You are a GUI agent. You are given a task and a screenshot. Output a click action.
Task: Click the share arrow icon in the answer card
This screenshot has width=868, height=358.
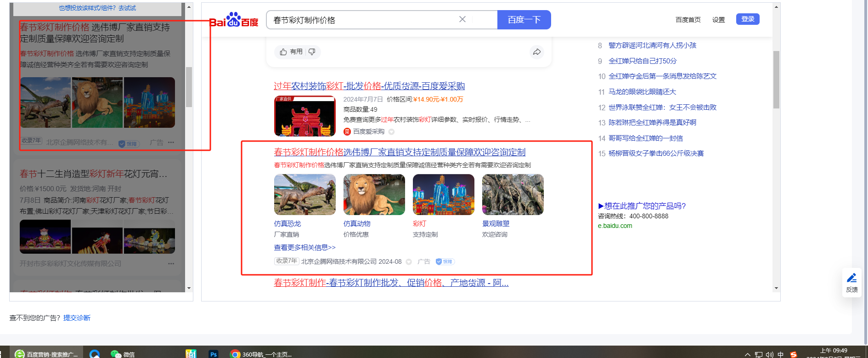tap(537, 52)
